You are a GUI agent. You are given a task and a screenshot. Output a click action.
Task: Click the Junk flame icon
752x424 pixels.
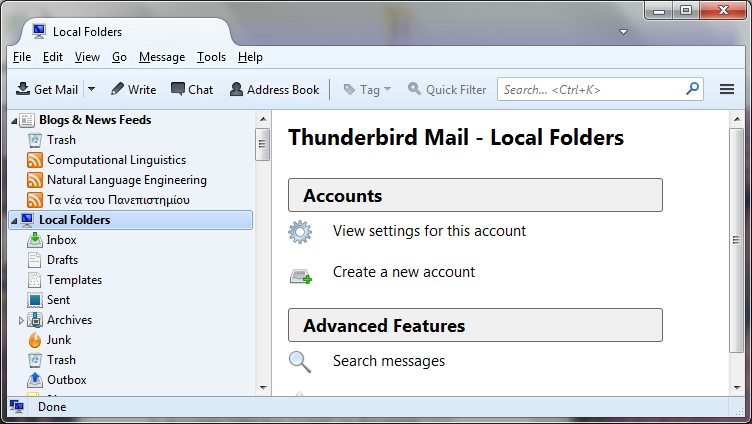point(35,340)
